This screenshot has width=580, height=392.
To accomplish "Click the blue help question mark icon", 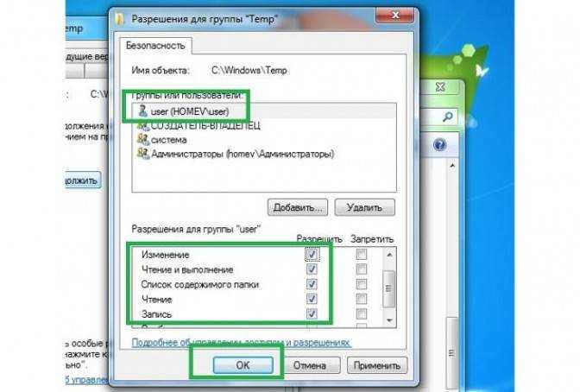I will pyautogui.click(x=439, y=144).
